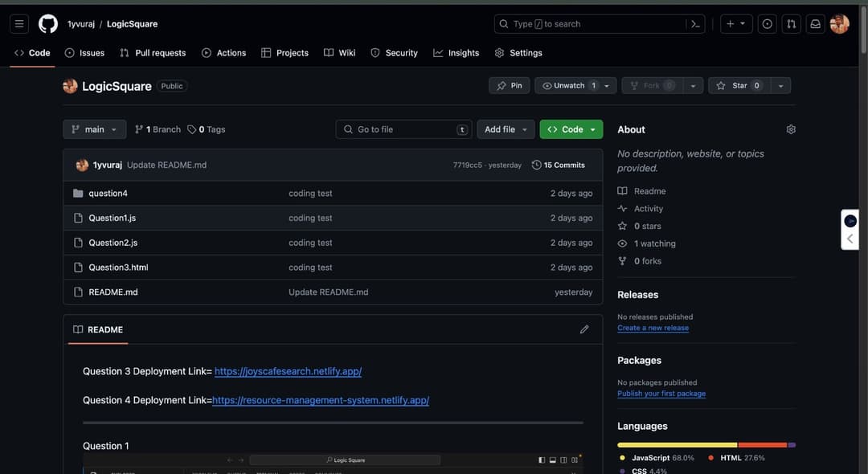Expand the Star lists dropdown arrow
This screenshot has width=868, height=474.
780,86
